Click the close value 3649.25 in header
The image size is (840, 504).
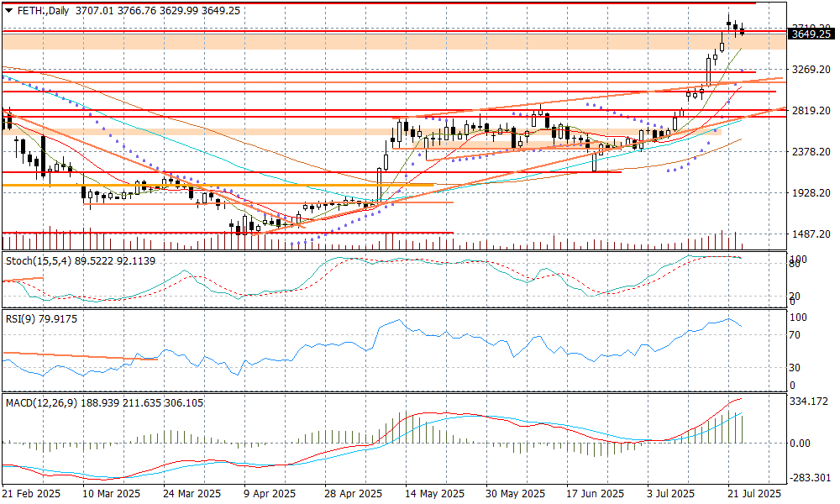[221, 11]
